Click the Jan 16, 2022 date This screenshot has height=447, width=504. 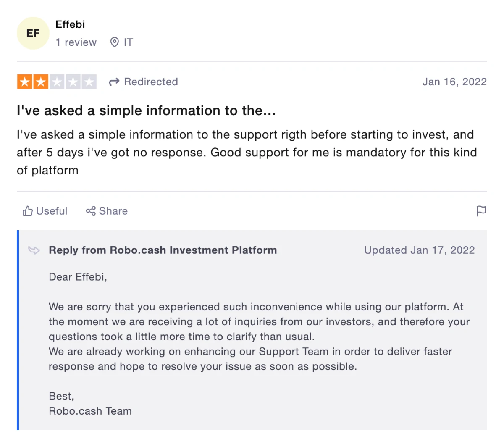[454, 82]
